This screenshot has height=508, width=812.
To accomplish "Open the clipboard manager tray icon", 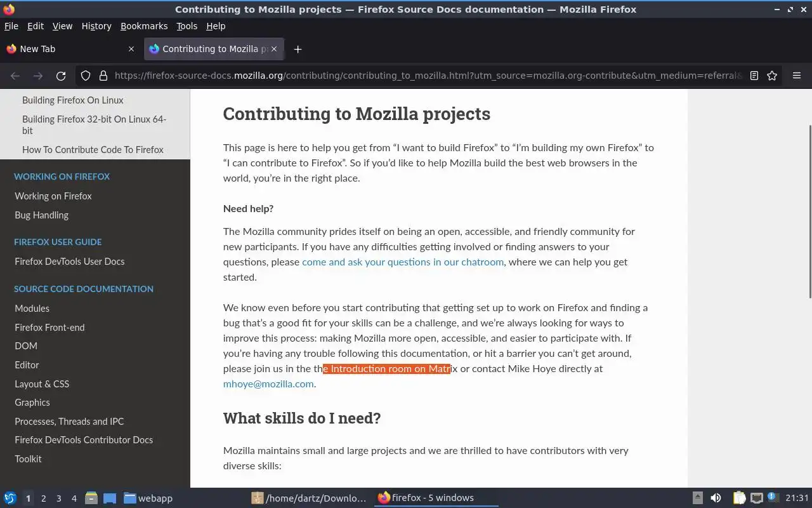I will (739, 498).
